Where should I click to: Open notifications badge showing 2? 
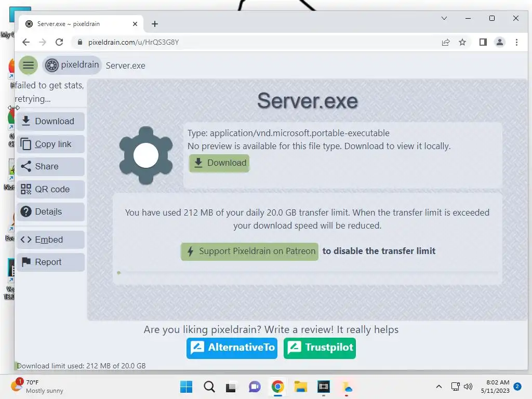click(x=517, y=387)
